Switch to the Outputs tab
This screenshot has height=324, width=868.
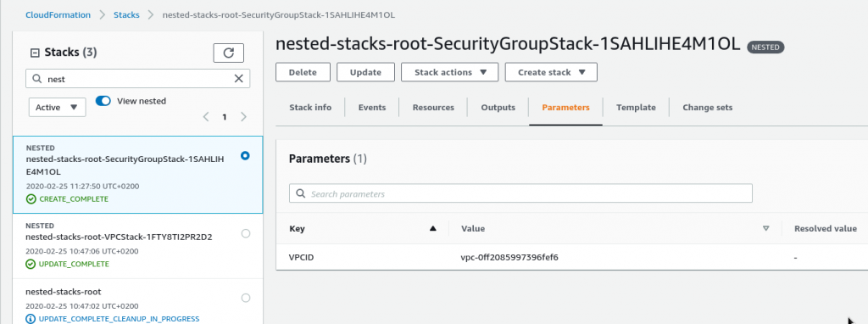pos(498,108)
